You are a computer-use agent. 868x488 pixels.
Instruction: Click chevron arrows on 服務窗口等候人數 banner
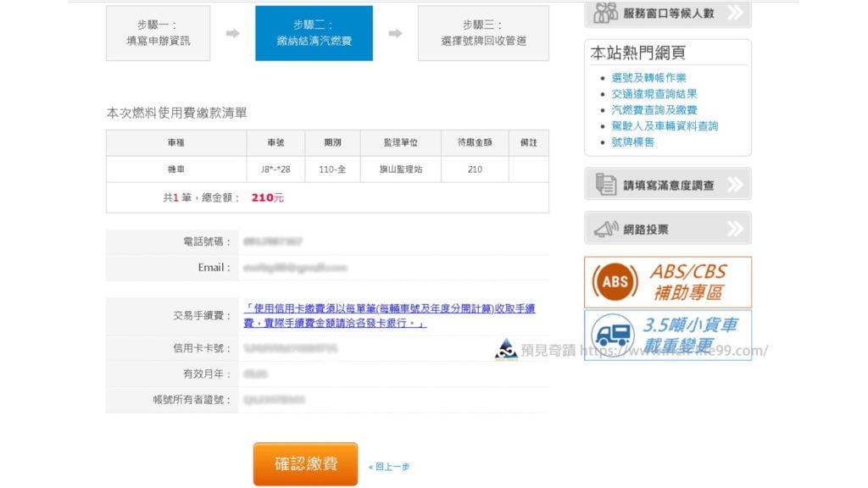point(735,12)
